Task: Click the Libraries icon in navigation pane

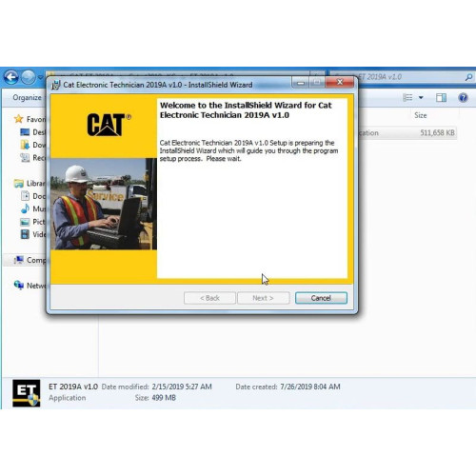Action: coord(19,183)
